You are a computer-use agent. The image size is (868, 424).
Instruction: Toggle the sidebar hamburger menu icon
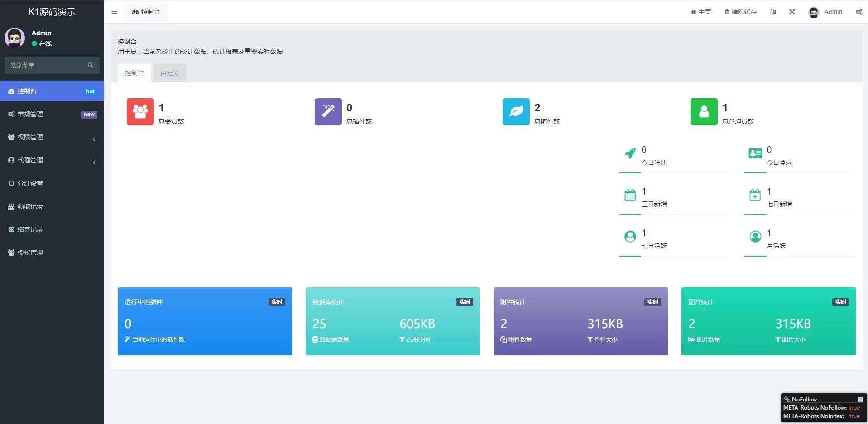pyautogui.click(x=114, y=12)
